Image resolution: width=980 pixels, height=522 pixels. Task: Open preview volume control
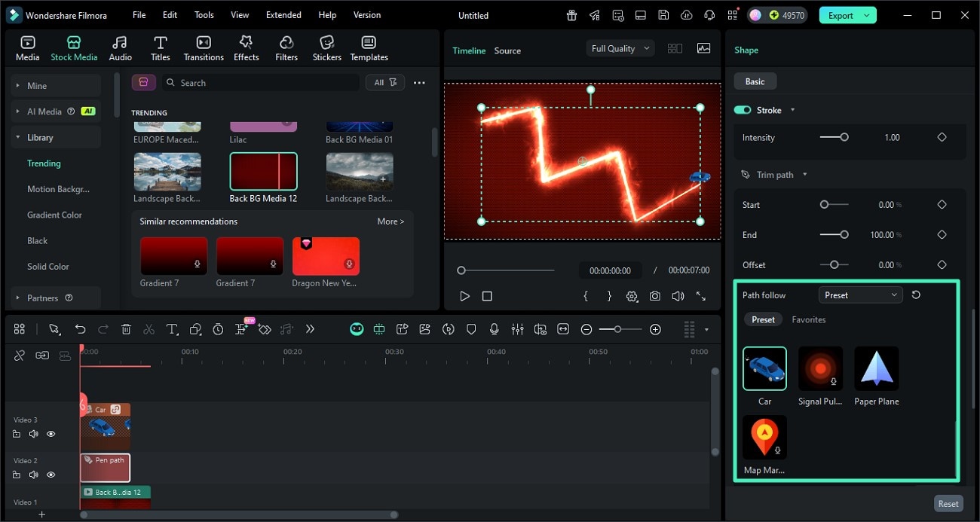pyautogui.click(x=678, y=296)
